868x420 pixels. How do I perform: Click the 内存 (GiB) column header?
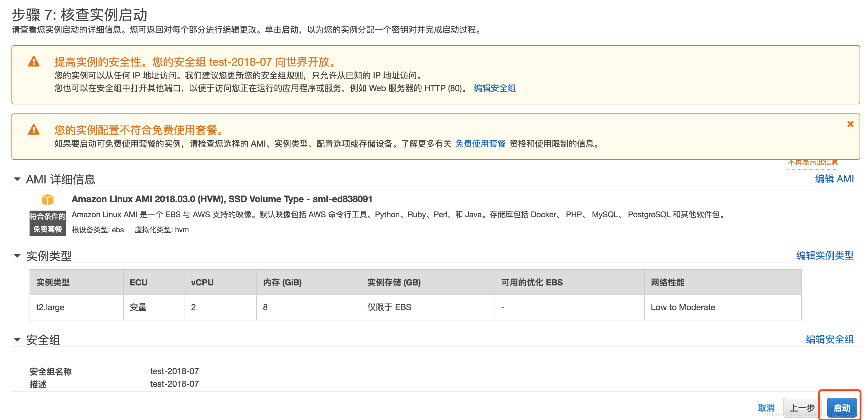tap(309, 282)
